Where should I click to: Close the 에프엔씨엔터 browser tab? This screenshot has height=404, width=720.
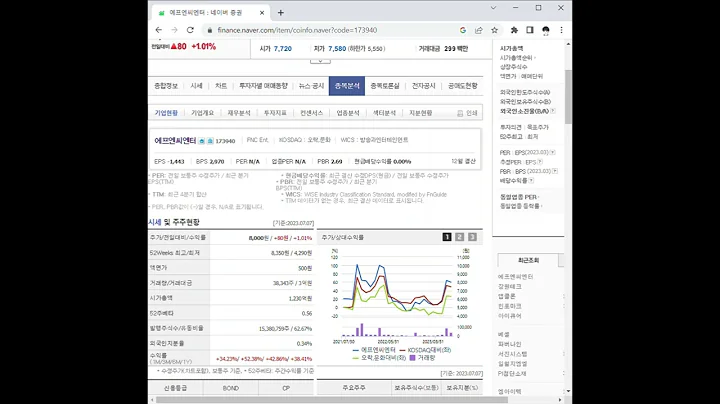coord(262,13)
